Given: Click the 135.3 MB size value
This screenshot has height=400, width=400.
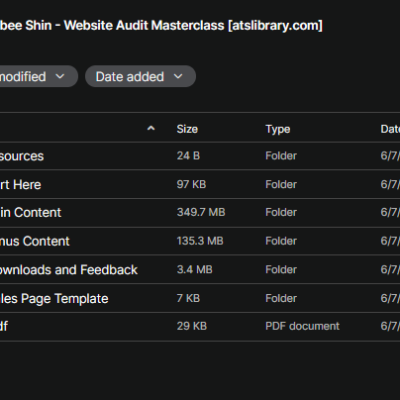Looking at the screenshot, I should [200, 241].
